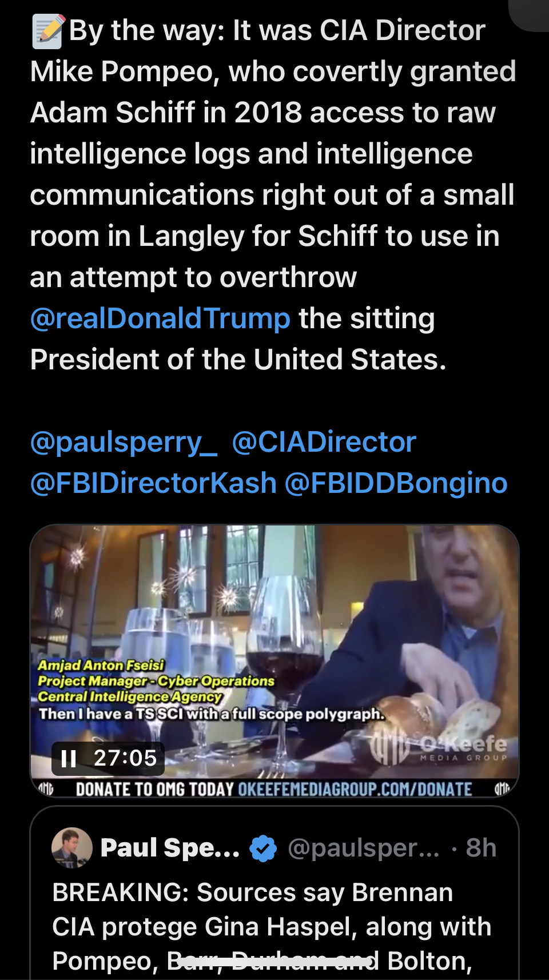Open the @paulsper... handle in quoted tweet

tap(363, 848)
